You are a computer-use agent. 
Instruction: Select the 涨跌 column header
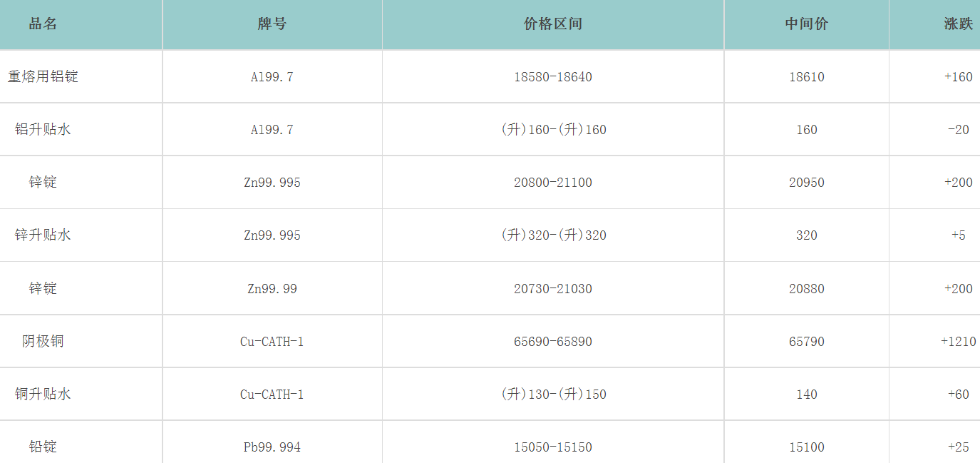958,24
